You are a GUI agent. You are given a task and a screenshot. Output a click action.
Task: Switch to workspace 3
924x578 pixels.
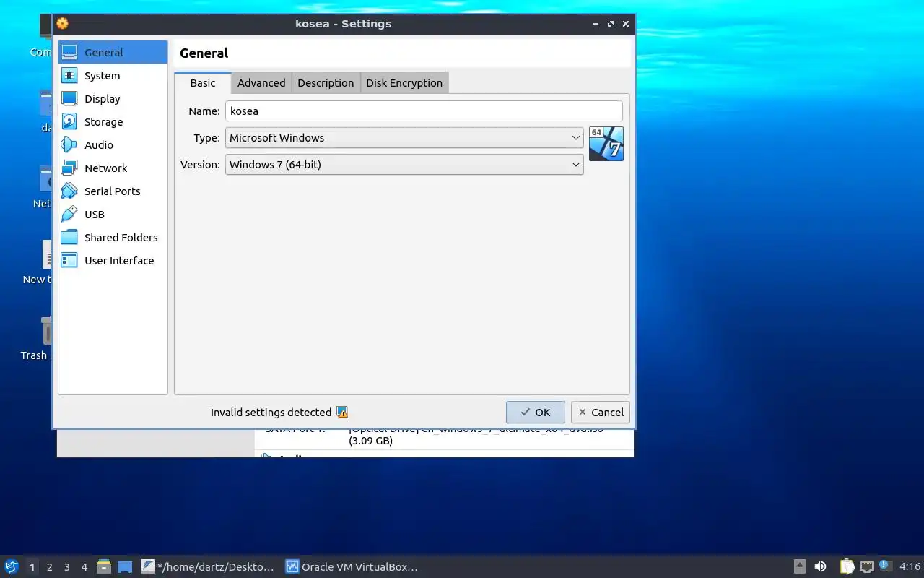click(67, 567)
